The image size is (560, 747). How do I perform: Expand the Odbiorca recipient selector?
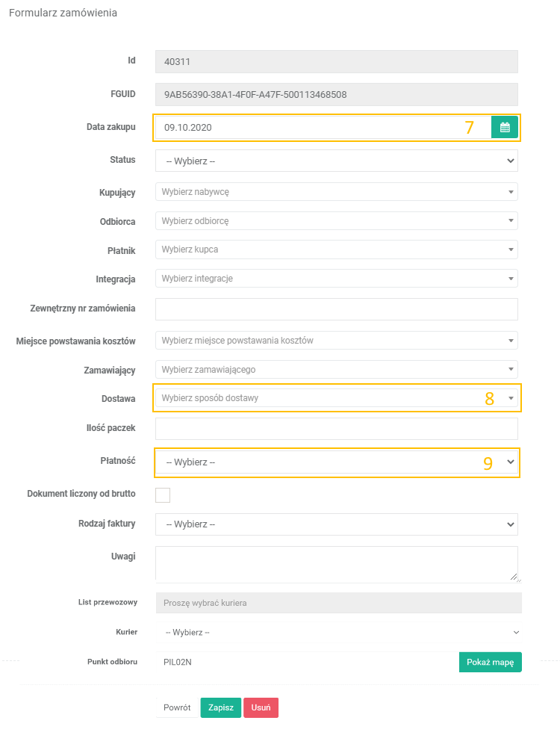pyautogui.click(x=336, y=221)
